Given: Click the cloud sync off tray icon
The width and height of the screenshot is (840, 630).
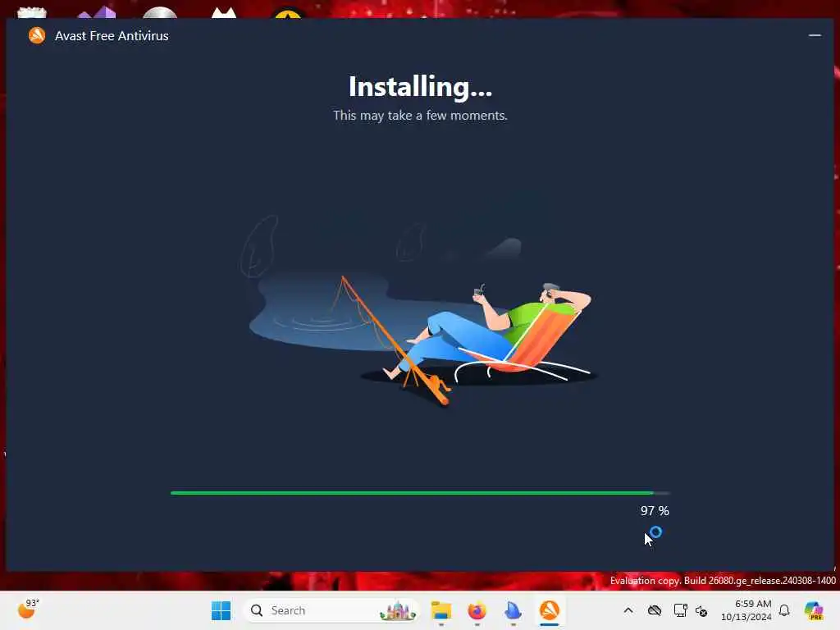Looking at the screenshot, I should point(654,610).
